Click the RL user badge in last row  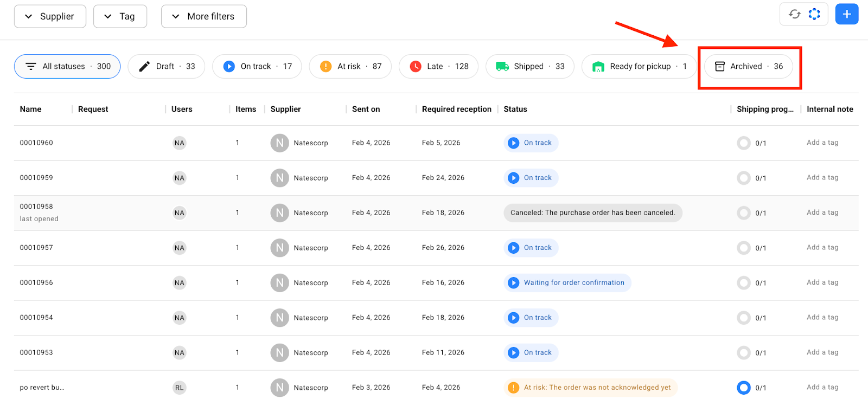click(x=179, y=388)
